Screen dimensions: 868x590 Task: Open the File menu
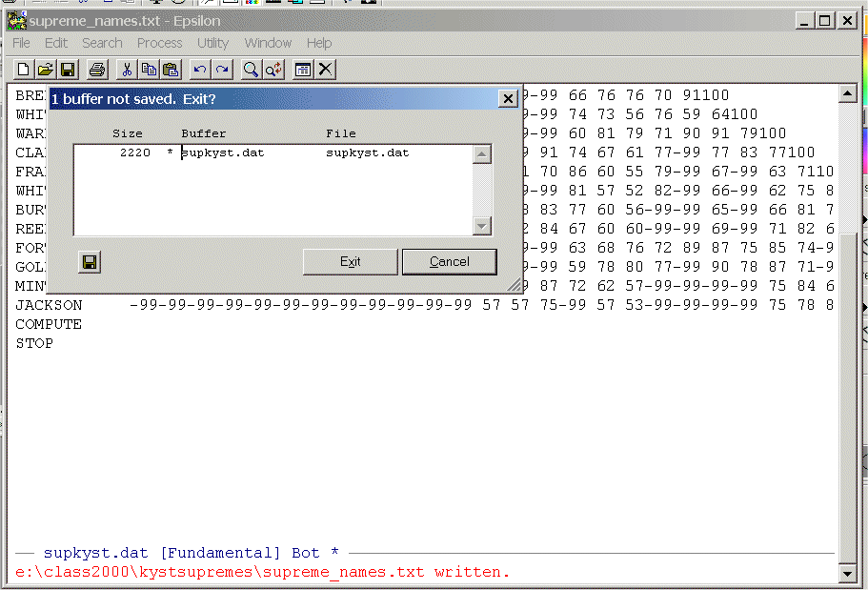[21, 43]
